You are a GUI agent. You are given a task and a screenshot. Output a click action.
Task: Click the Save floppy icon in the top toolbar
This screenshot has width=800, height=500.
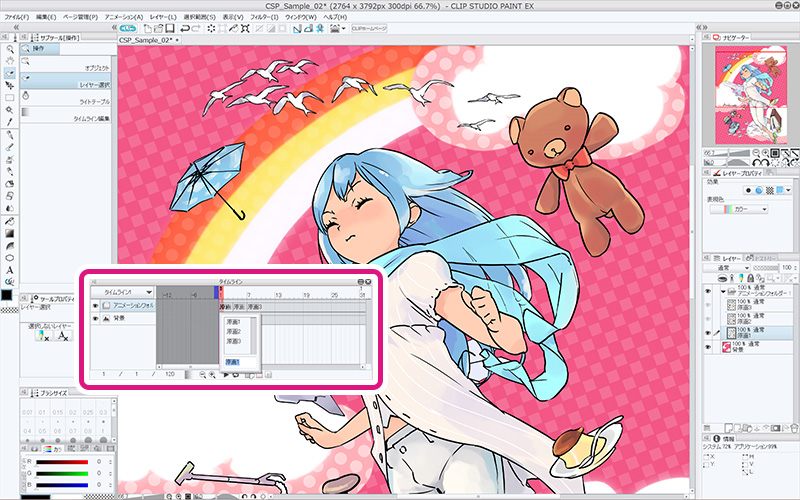[x=169, y=29]
